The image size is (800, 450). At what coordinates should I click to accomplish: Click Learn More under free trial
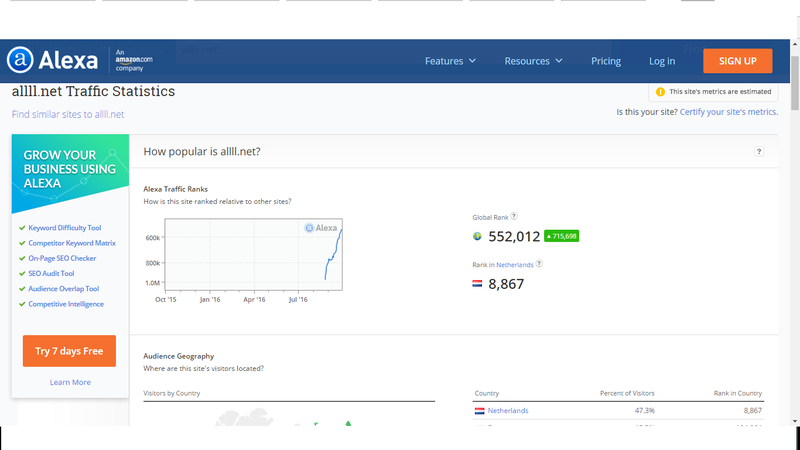click(x=70, y=382)
